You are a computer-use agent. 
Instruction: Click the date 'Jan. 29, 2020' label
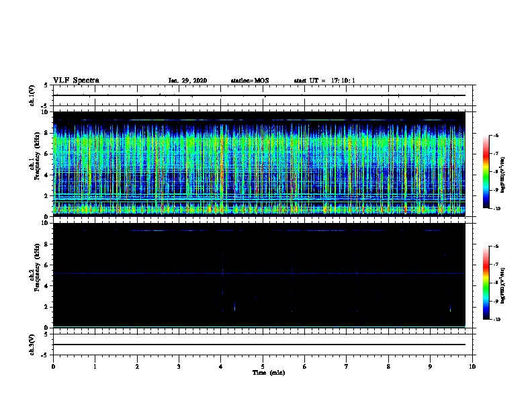click(x=187, y=81)
